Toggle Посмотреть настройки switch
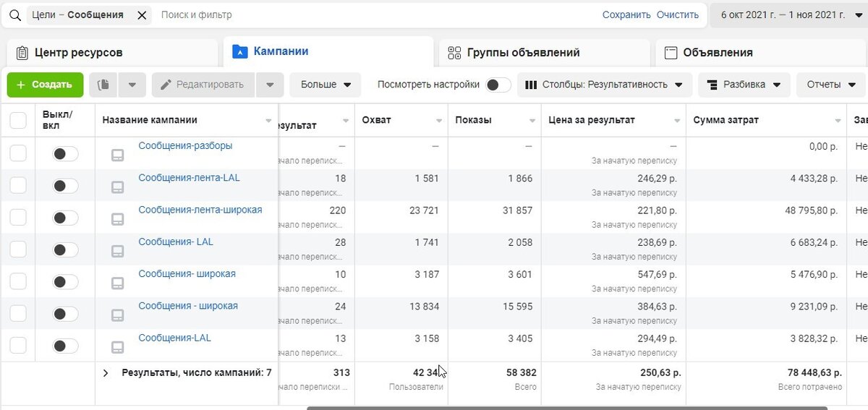This screenshot has width=868, height=410. tap(498, 85)
